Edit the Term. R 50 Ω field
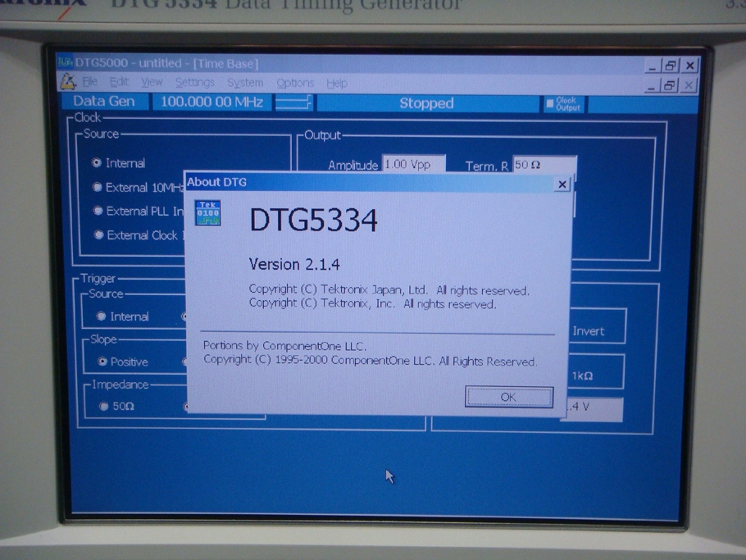 pyautogui.click(x=544, y=165)
